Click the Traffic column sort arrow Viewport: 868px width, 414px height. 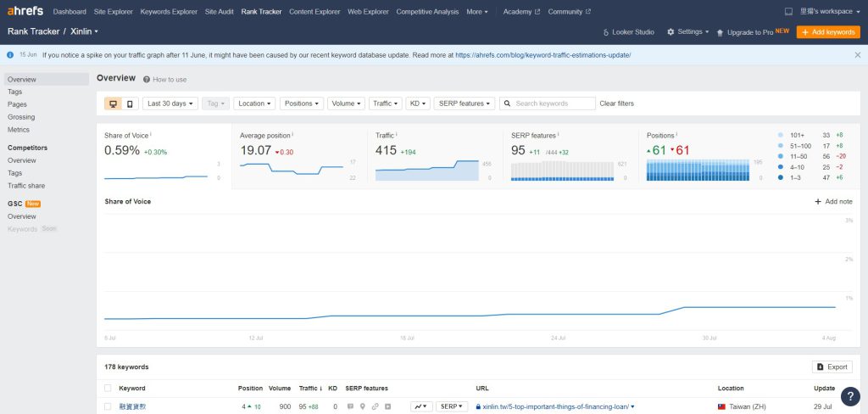click(321, 389)
